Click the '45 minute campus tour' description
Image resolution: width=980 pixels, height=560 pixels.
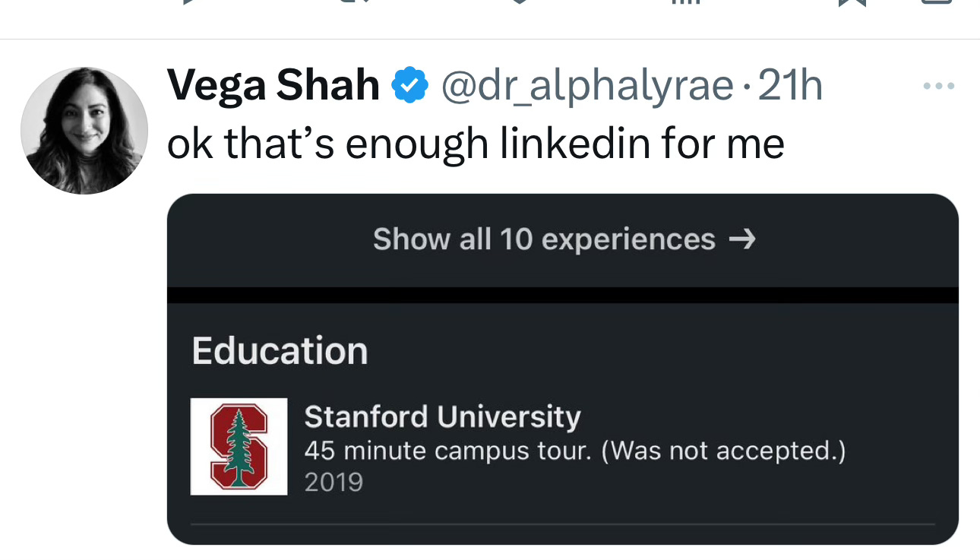click(574, 451)
